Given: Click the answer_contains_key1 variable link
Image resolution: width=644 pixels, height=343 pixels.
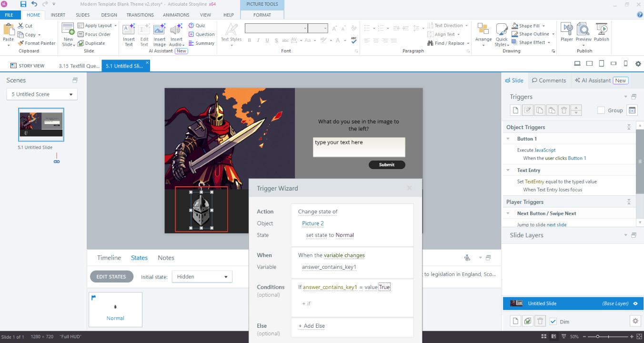Looking at the screenshot, I should click(329, 267).
